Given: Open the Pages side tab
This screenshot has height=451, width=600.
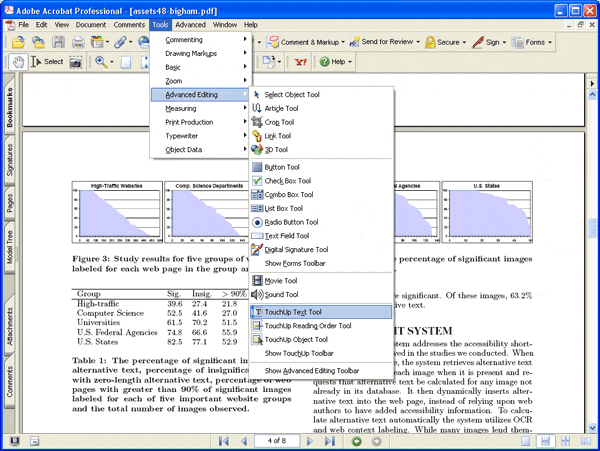Looking at the screenshot, I should point(10,203).
